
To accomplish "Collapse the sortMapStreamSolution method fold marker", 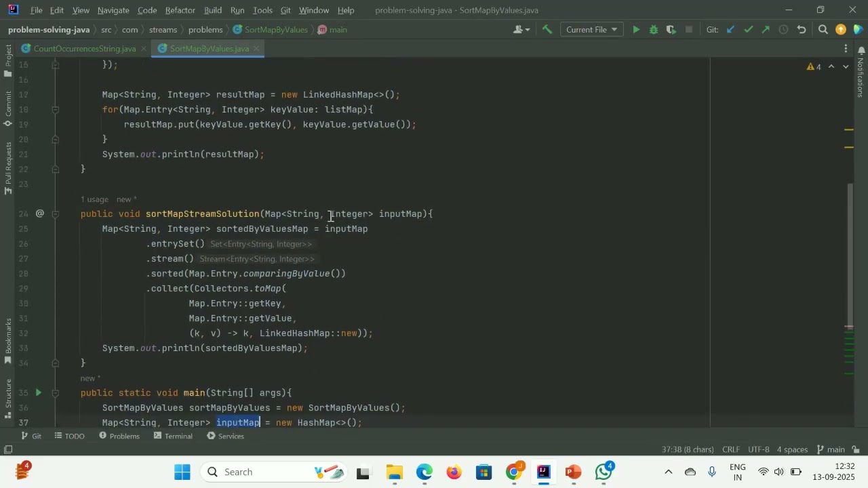I will click(x=56, y=213).
